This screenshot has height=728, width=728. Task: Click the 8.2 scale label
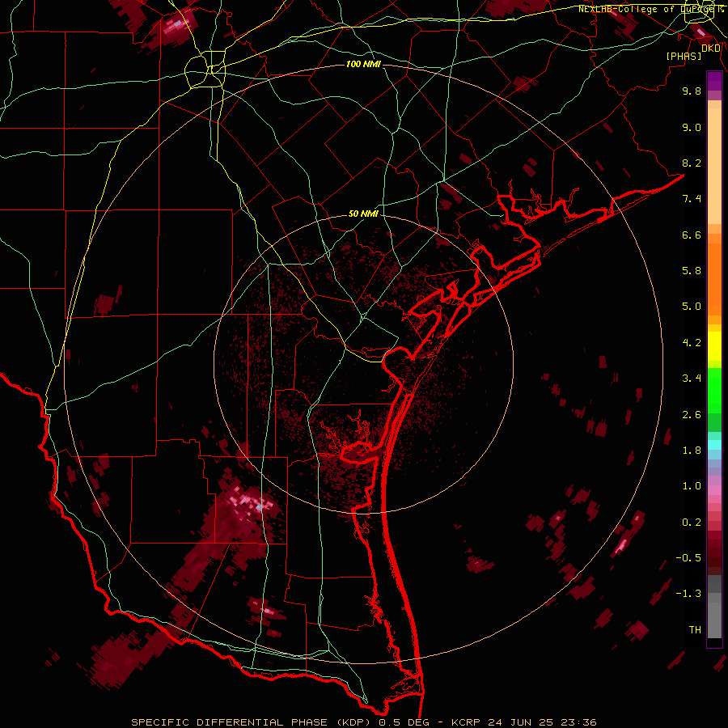[x=692, y=163]
